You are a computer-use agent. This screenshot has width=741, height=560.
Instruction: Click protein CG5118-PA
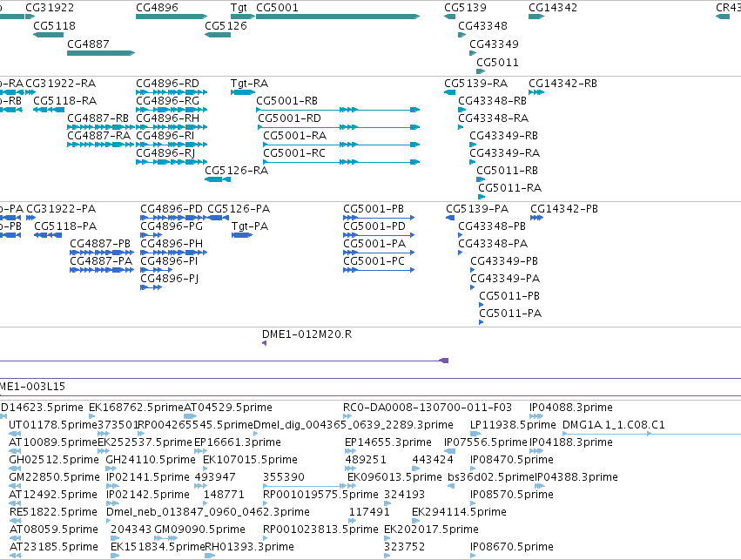(65, 226)
